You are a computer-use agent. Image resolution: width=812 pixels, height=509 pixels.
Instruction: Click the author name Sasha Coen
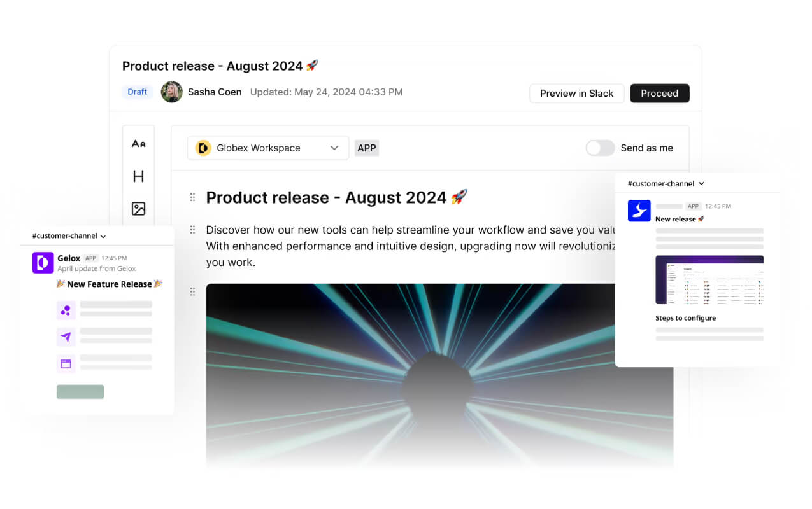[x=215, y=92]
